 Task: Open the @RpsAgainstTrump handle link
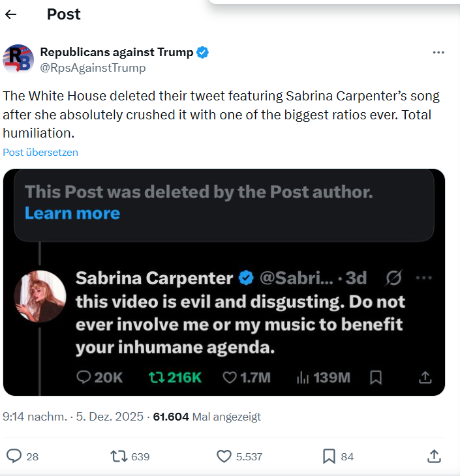(93, 68)
